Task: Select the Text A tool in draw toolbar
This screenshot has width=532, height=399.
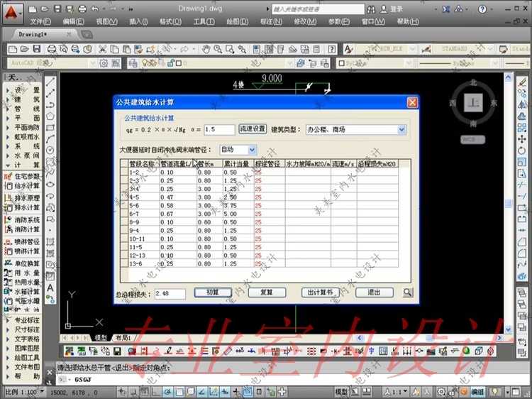Action: click(50, 288)
